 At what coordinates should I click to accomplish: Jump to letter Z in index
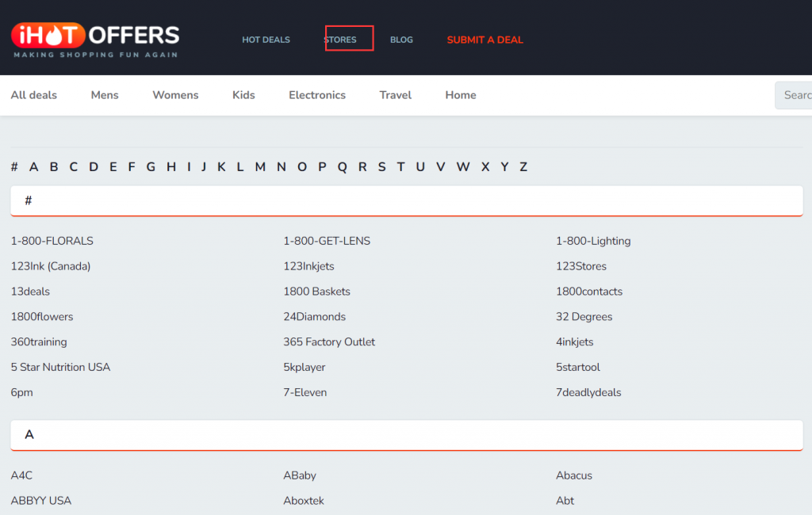click(523, 166)
